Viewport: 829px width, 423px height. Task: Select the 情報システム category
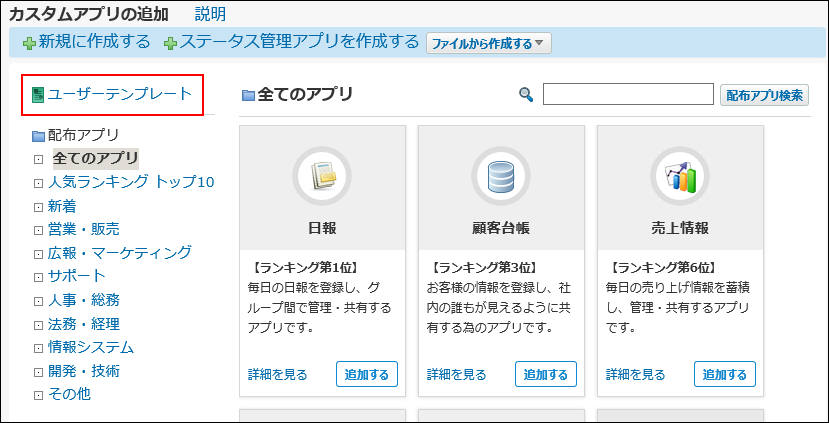coord(91,347)
